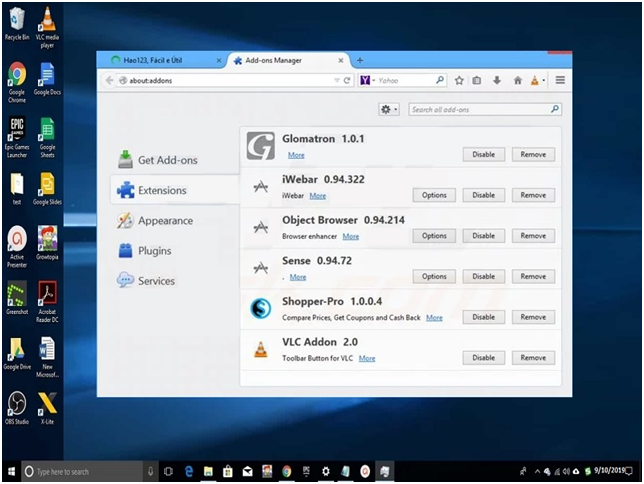The image size is (644, 484).
Task: Remove the Object Browser extension
Action: coord(533,236)
